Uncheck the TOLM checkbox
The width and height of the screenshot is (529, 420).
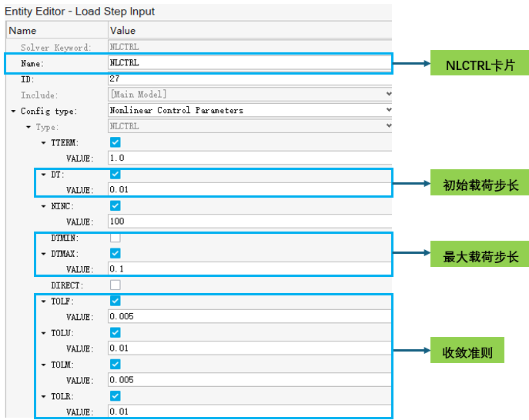click(115, 365)
